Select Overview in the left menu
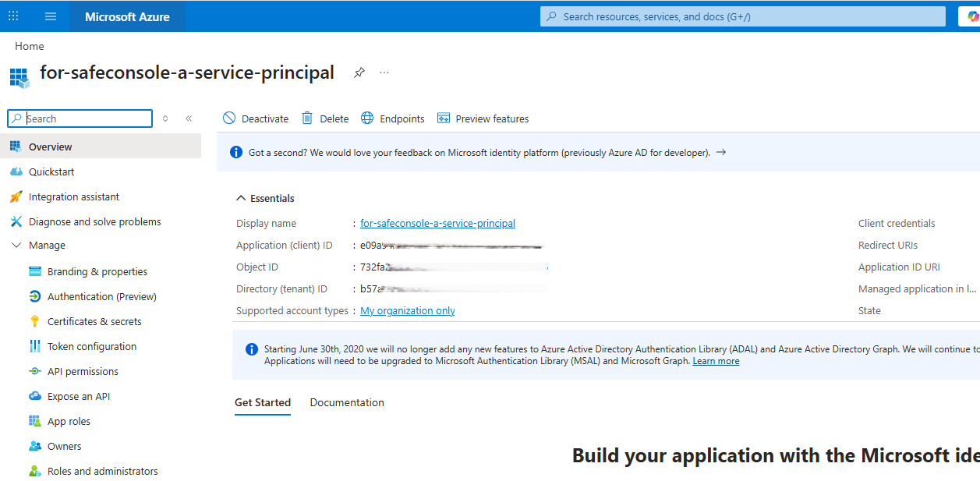980x481 pixels. point(101,147)
